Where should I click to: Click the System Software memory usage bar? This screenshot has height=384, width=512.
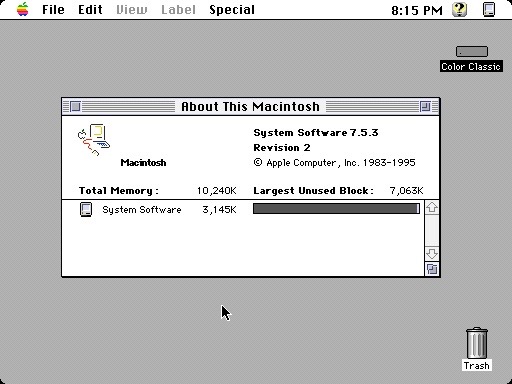pos(336,209)
